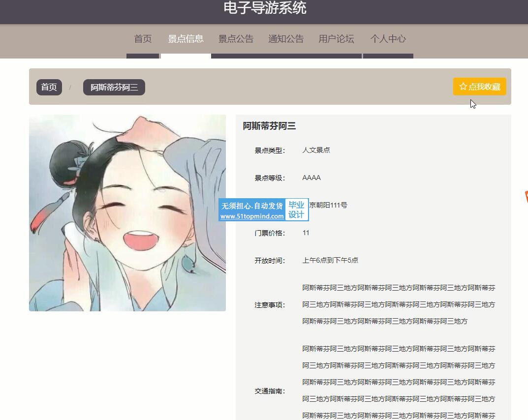Click the 景点等级 label

pos(270,178)
